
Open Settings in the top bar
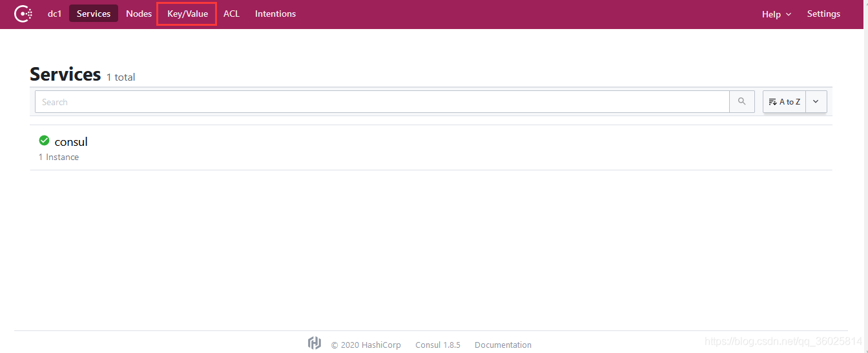tap(823, 14)
